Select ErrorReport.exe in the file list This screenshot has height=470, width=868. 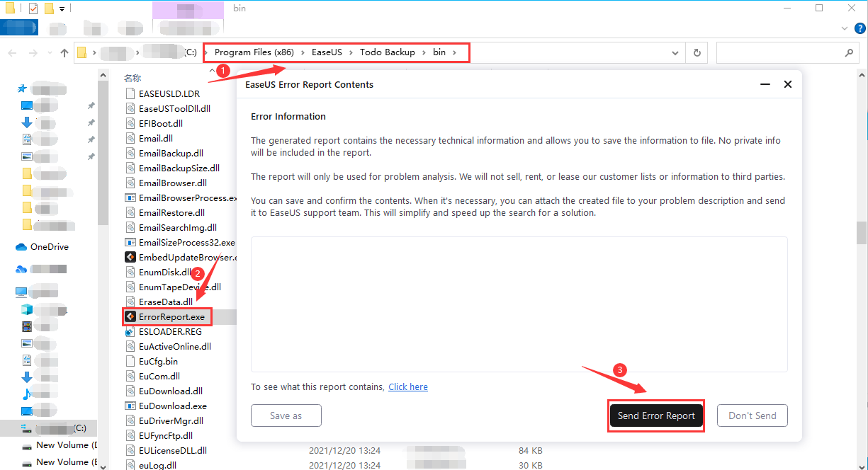point(171,316)
